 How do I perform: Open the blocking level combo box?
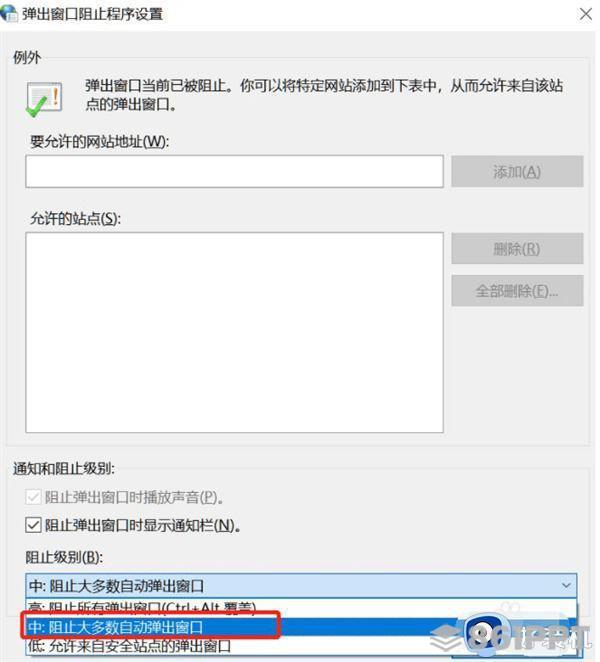click(301, 586)
